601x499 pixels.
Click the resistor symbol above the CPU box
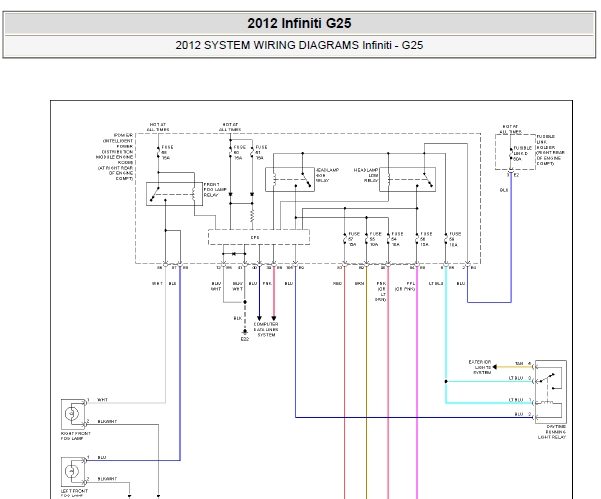[x=252, y=215]
